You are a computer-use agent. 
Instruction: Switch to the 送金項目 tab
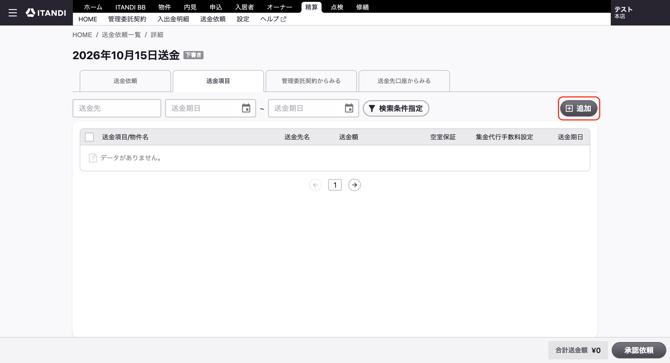[218, 81]
